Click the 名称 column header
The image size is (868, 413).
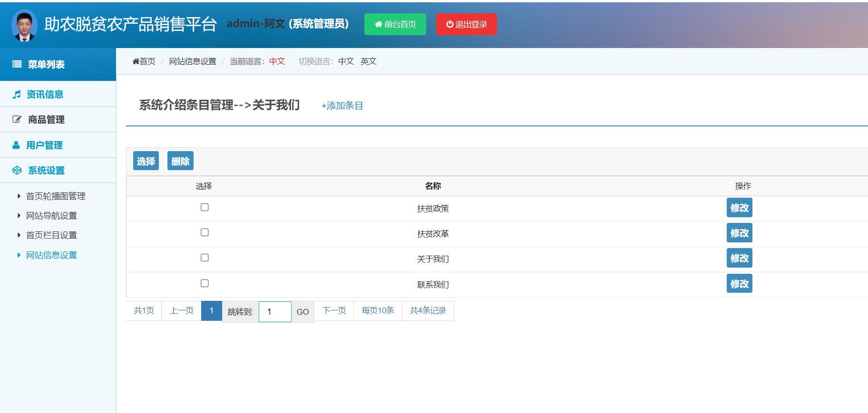pyautogui.click(x=433, y=186)
